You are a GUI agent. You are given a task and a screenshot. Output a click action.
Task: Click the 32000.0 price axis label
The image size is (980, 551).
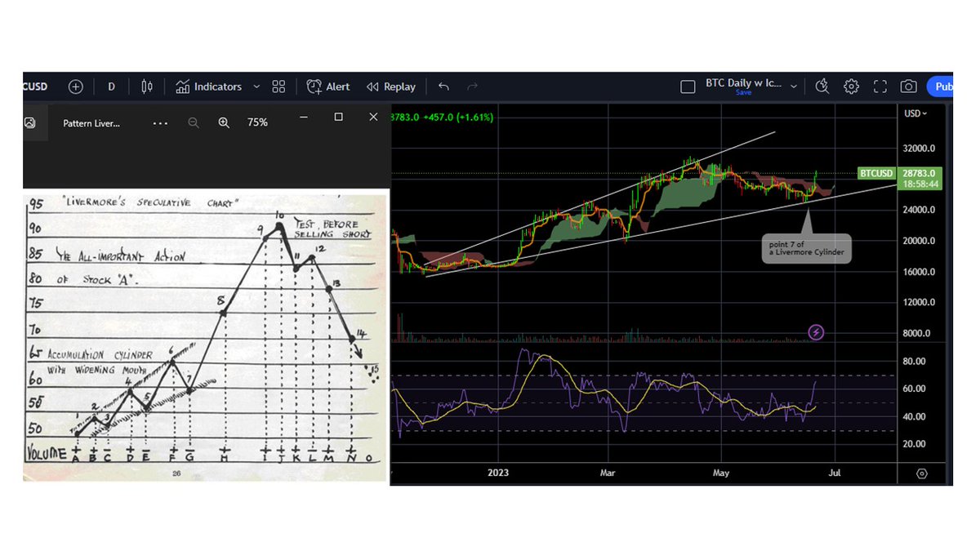click(920, 149)
